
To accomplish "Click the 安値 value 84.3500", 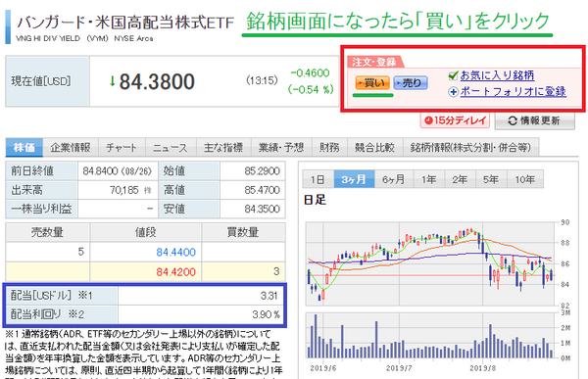I will (262, 209).
